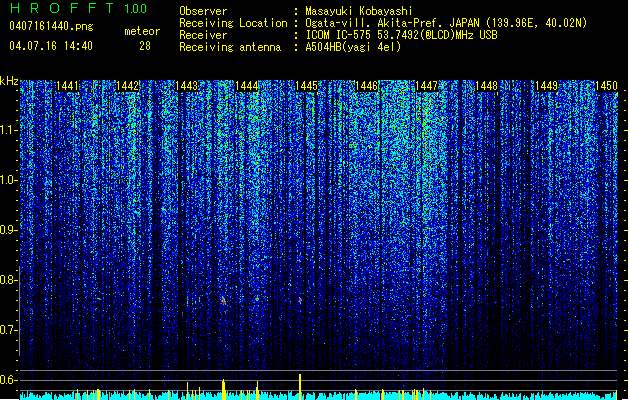Click the Receiver label

203,35
